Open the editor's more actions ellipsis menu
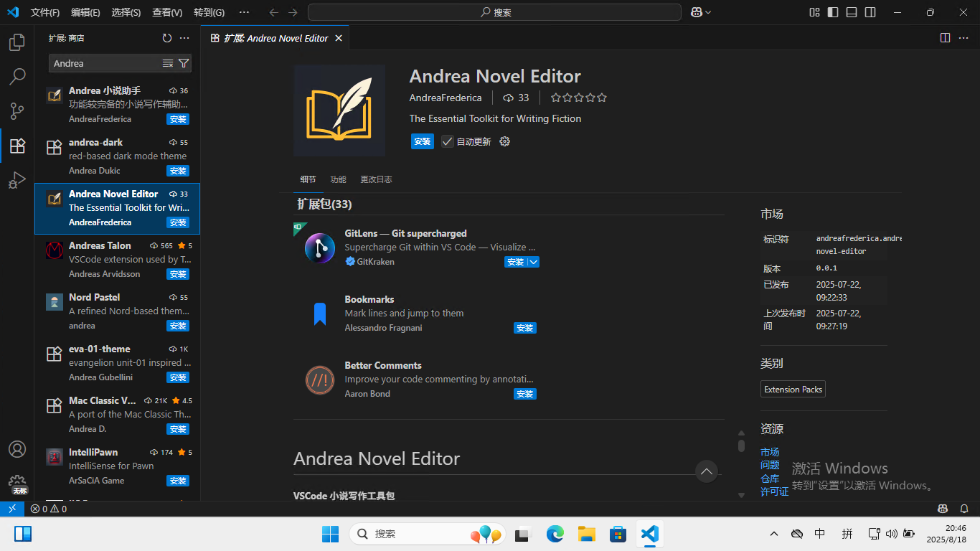Image resolution: width=980 pixels, height=551 pixels. (x=963, y=38)
